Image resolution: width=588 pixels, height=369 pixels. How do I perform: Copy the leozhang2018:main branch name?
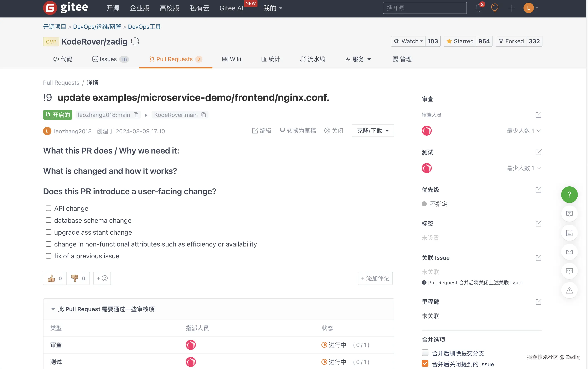136,115
